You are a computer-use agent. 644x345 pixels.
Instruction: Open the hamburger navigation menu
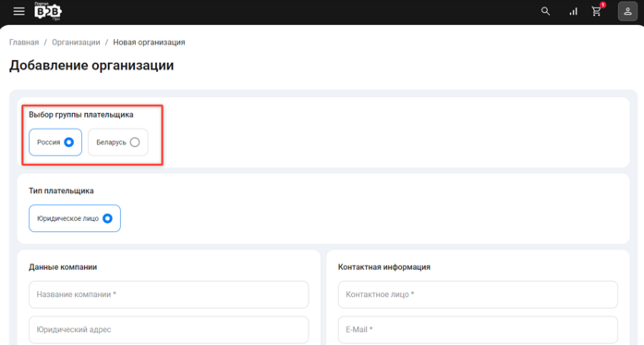[x=18, y=11]
